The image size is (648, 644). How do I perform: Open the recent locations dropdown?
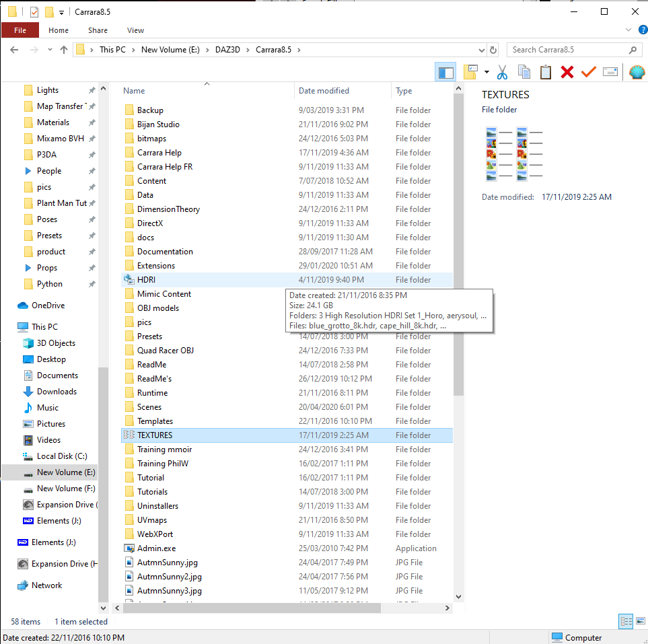coord(50,50)
